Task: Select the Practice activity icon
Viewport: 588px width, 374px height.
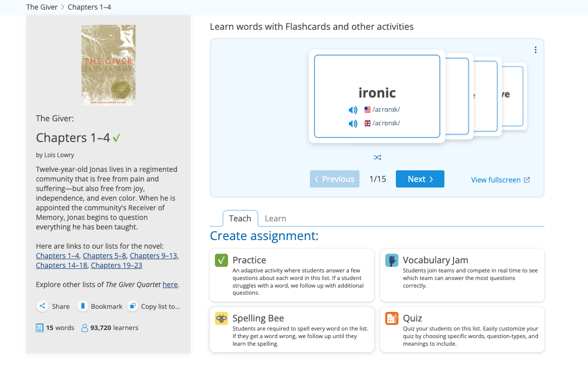Action: coord(221,260)
